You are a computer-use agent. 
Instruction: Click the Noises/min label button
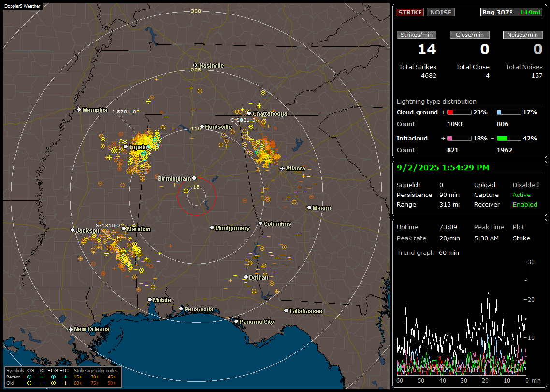(x=522, y=35)
